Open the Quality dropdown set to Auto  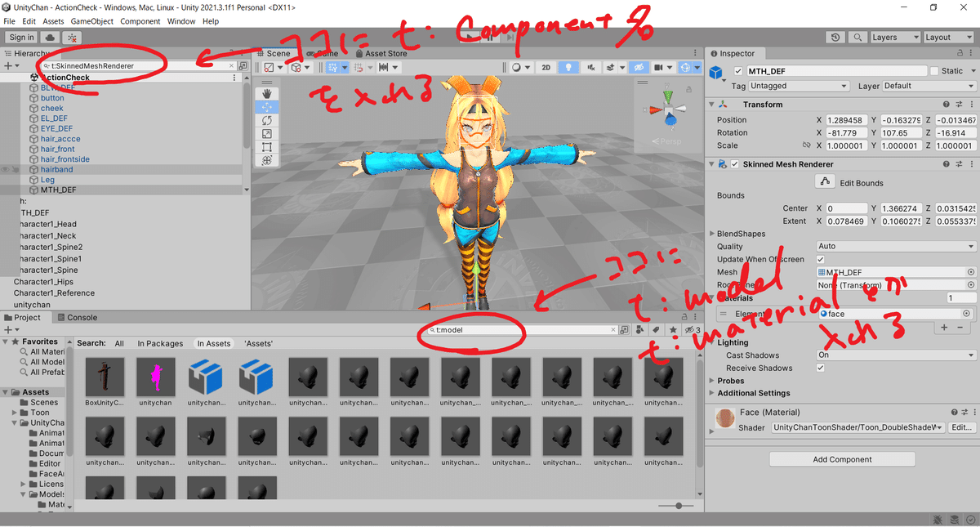897,246
